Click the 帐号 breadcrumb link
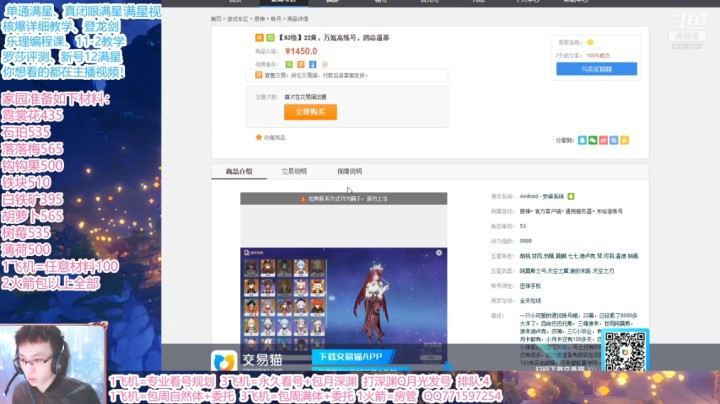This screenshot has height=404, width=720. tap(276, 19)
